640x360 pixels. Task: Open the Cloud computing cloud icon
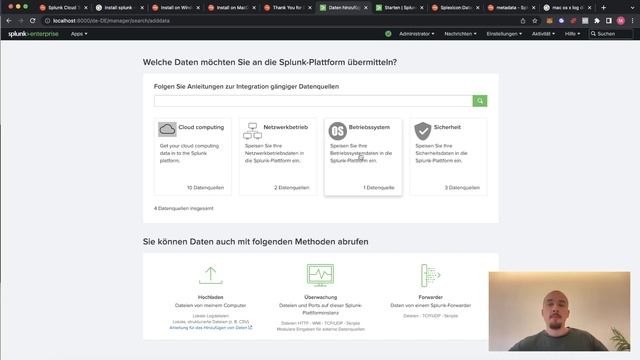coord(167,129)
